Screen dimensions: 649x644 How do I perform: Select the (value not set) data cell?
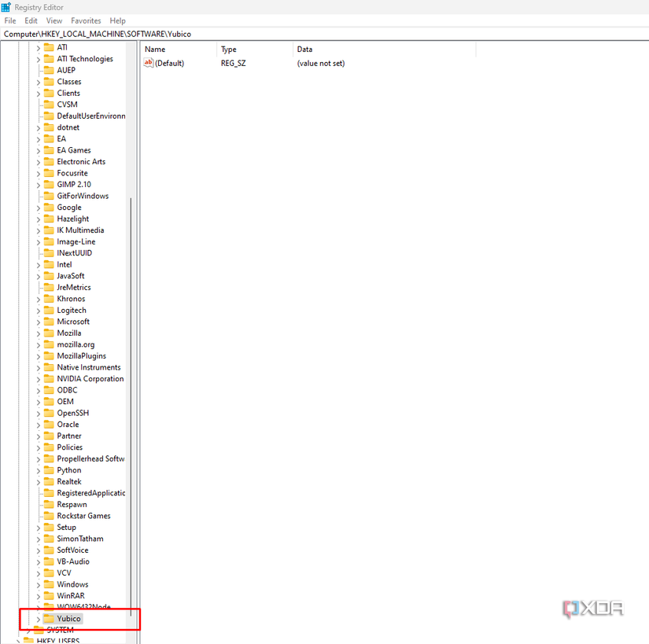click(321, 63)
